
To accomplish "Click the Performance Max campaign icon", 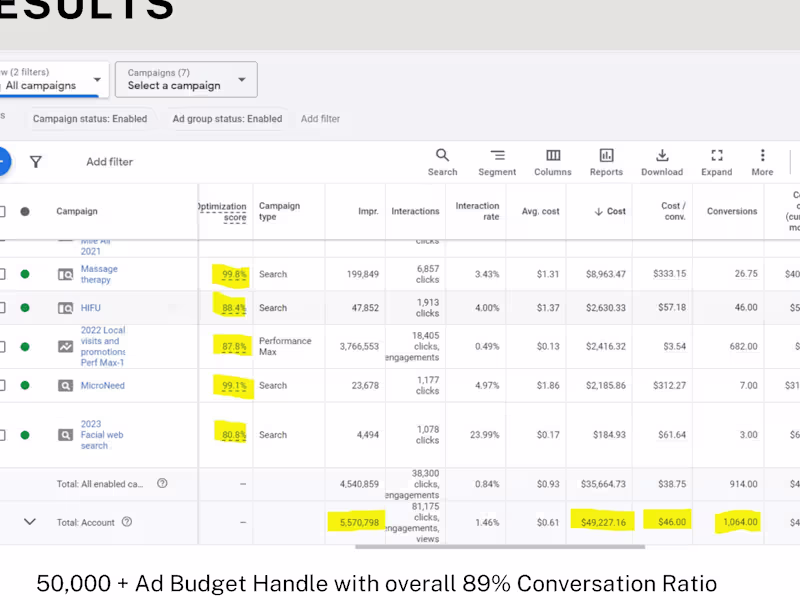I will (x=65, y=347).
